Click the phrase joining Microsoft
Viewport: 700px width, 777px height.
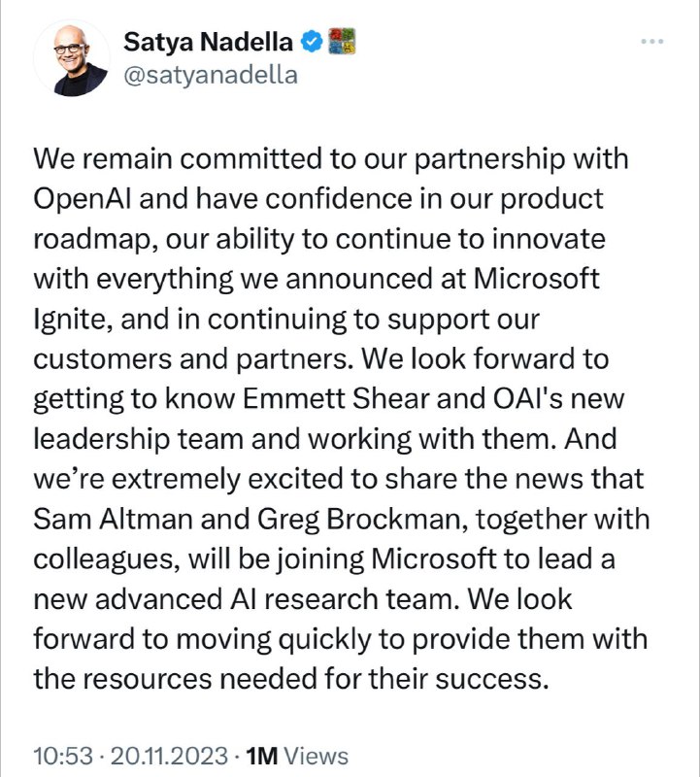[386, 560]
